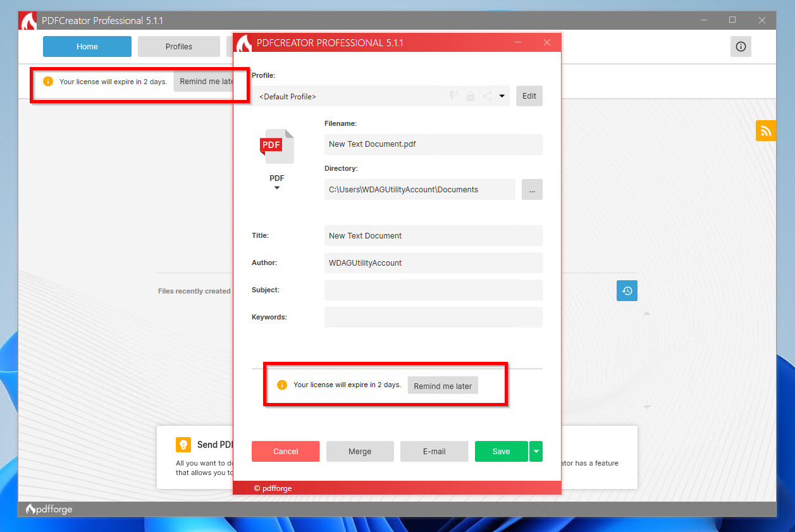Click Remind me later in dialog
This screenshot has height=532, width=795.
pyautogui.click(x=443, y=386)
